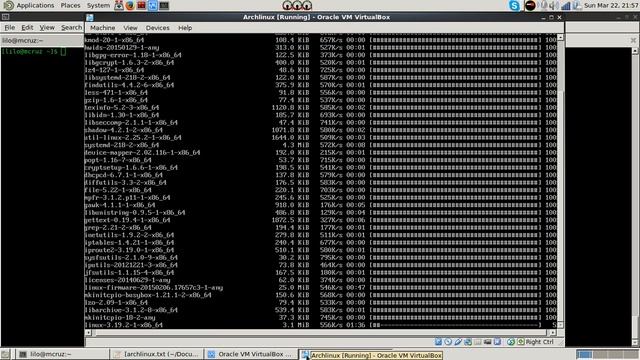Screen dimensions: 640x360
Task: Switch to the last workspace in the pager
Action: click(630, 354)
